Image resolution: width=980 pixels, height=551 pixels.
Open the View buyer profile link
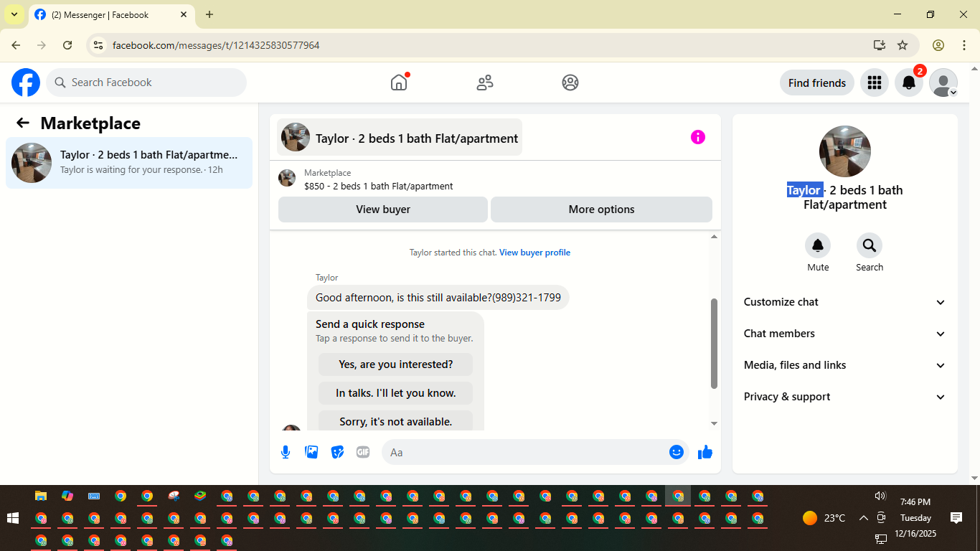534,253
